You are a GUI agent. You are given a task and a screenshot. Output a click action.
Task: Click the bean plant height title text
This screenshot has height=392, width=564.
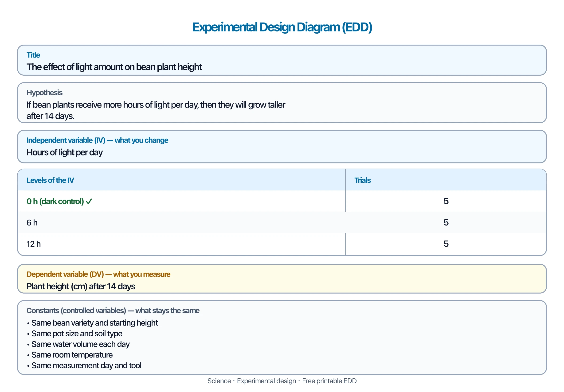click(114, 67)
